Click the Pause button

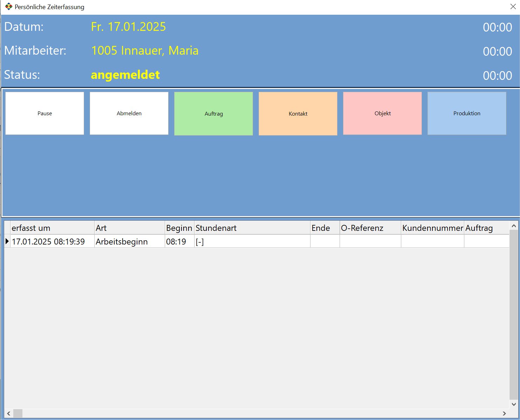tap(45, 113)
